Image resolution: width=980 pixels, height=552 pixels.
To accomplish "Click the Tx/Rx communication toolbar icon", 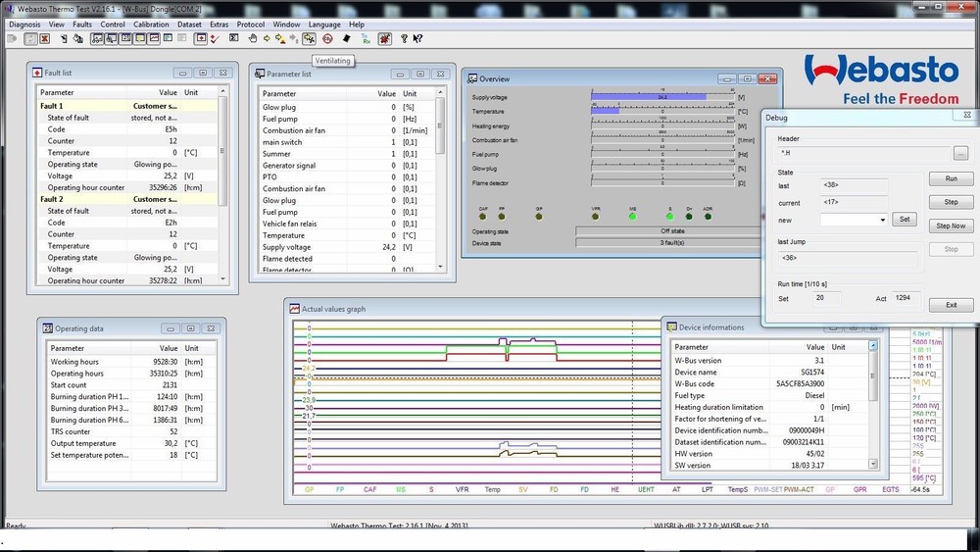I will 366,39.
